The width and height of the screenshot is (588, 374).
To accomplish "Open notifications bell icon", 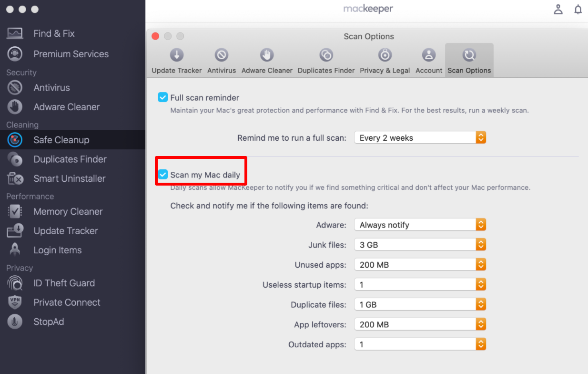I will tap(578, 9).
